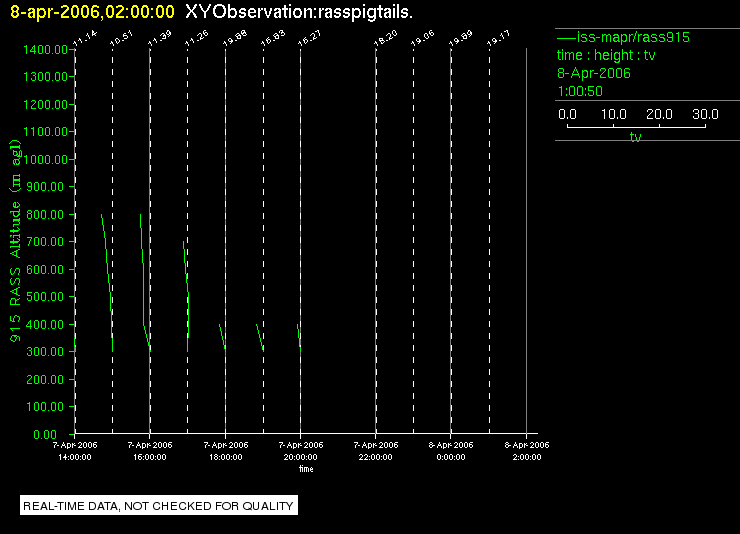740x534 pixels.
Task: Click the yellow 8-apr-2006,02:00:00 timestamp
Action: pos(92,12)
